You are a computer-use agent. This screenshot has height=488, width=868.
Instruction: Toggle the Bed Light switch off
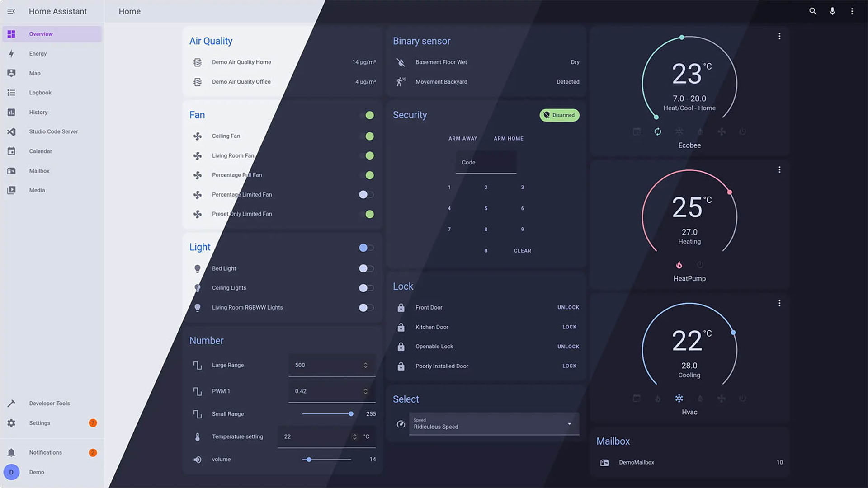pos(366,268)
